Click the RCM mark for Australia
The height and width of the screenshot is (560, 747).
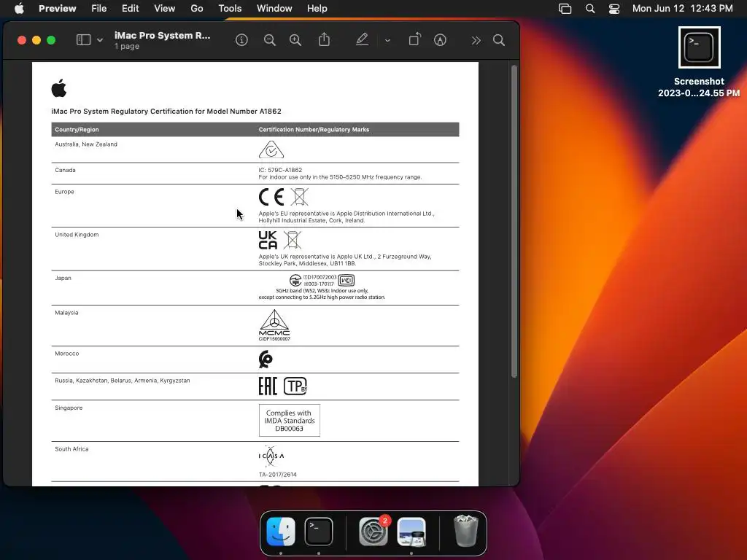pos(271,149)
